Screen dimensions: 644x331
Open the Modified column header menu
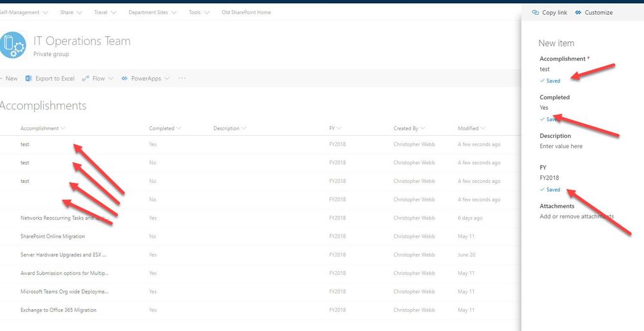click(x=471, y=128)
